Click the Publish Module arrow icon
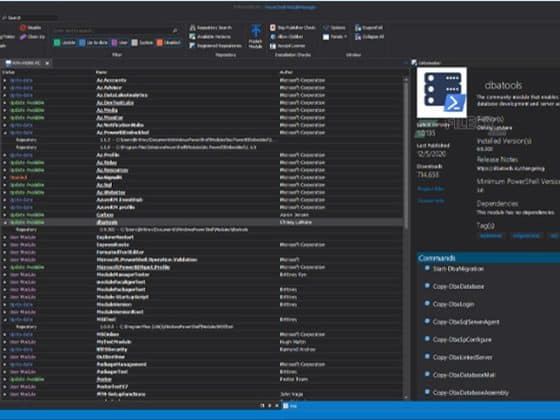Screen dimensions: 560x420 coord(256,31)
